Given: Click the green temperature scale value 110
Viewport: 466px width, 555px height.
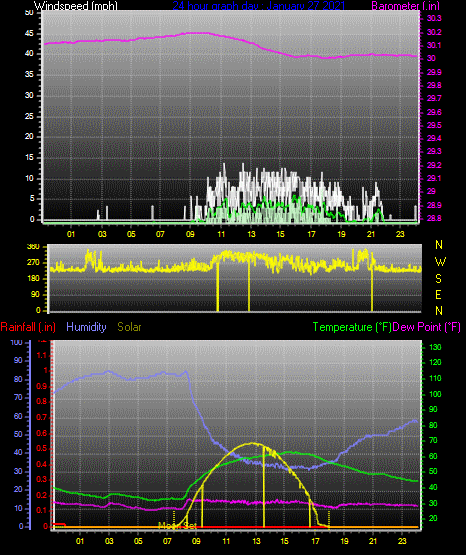Looking at the screenshot, I should (x=435, y=378).
